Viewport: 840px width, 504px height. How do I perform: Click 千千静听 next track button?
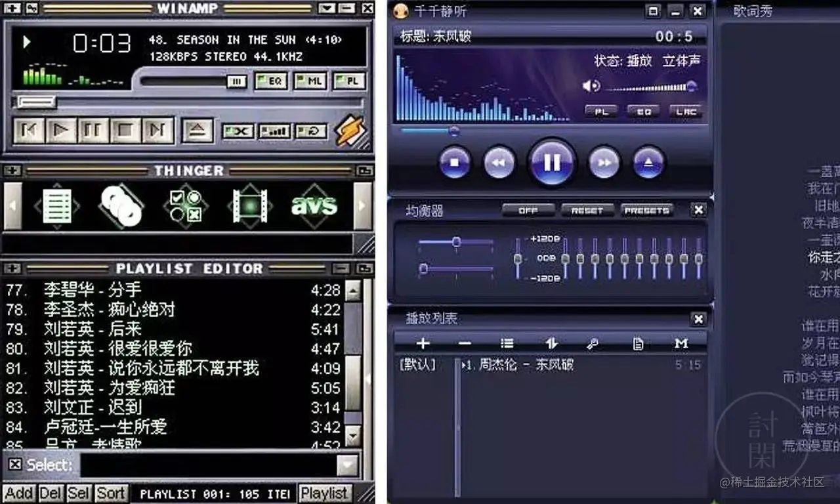click(604, 162)
